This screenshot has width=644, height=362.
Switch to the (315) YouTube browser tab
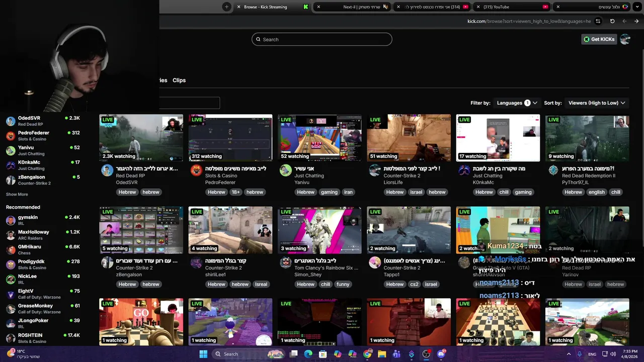(x=513, y=7)
